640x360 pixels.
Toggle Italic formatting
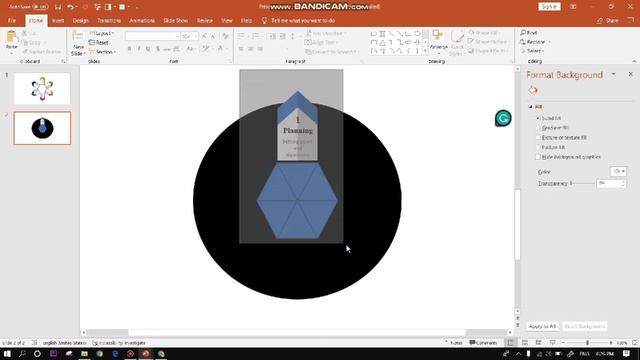click(x=139, y=49)
